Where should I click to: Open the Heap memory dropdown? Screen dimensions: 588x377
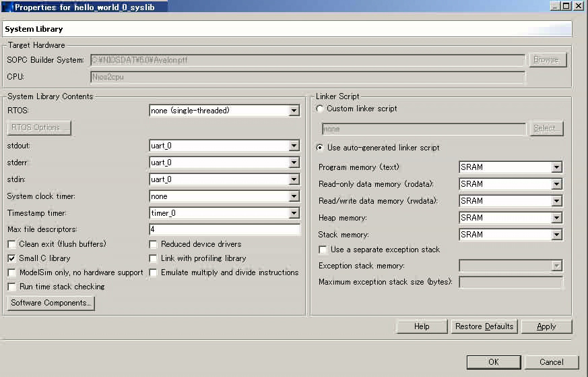tap(556, 218)
